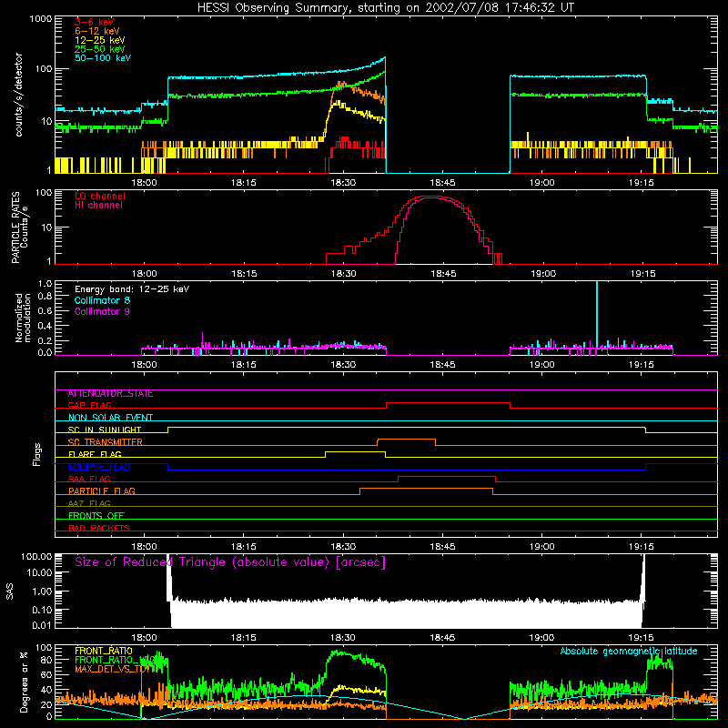The image size is (728, 728).
Task: Click the SC_IN_SUNLIGHT flag label
Action: [x=105, y=430]
